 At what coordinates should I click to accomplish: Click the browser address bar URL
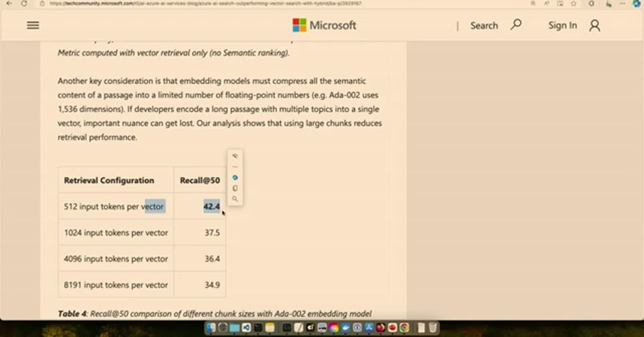pyautogui.click(x=205, y=3)
